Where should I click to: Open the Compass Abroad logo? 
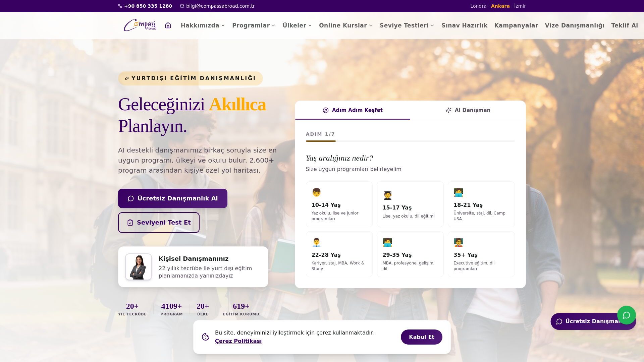coord(140,25)
